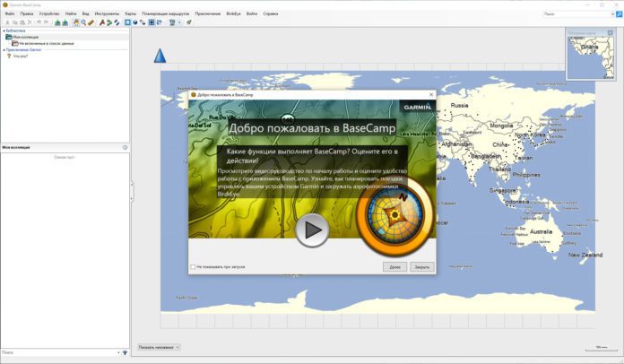Click the red new waypoint flag tool
This screenshot has height=364, width=624.
(102, 22)
